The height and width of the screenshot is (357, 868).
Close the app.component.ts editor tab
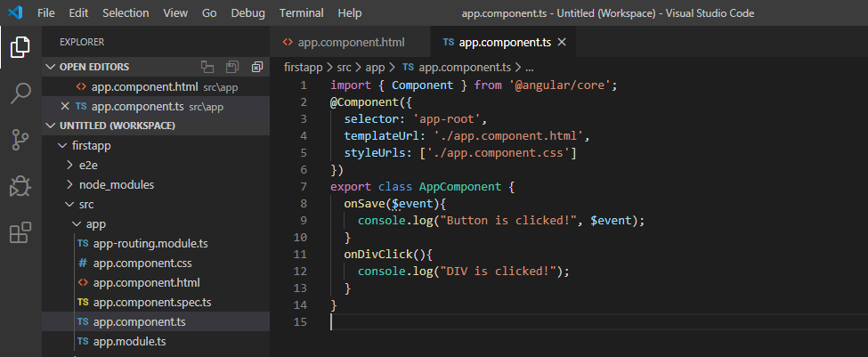click(562, 42)
